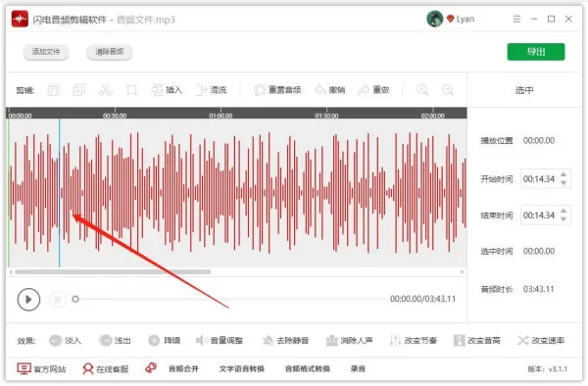Click the scrollbar left arrow under the waveform
This screenshot has height=386, width=588.
11,271
